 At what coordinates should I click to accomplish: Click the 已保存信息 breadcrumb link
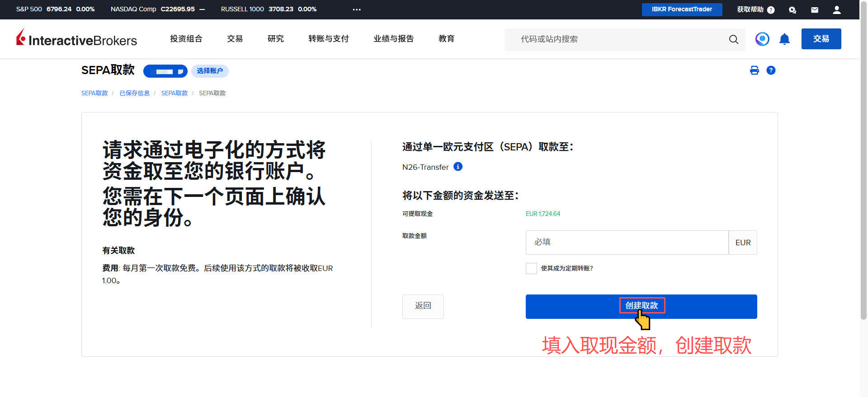pyautogui.click(x=134, y=93)
